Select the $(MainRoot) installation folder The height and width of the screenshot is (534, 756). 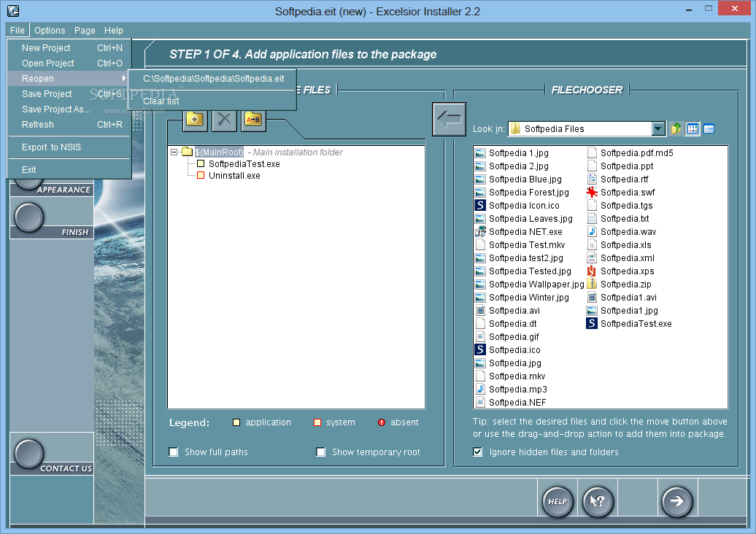coord(219,152)
